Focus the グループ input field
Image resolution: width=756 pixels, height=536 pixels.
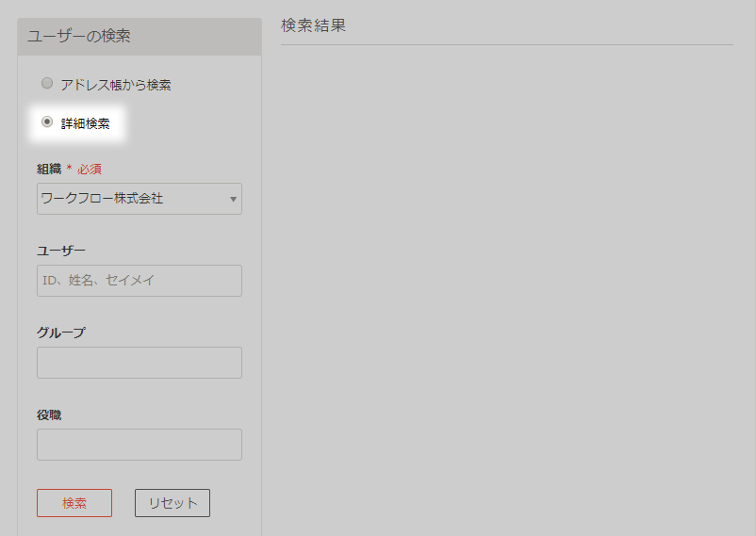(140, 363)
